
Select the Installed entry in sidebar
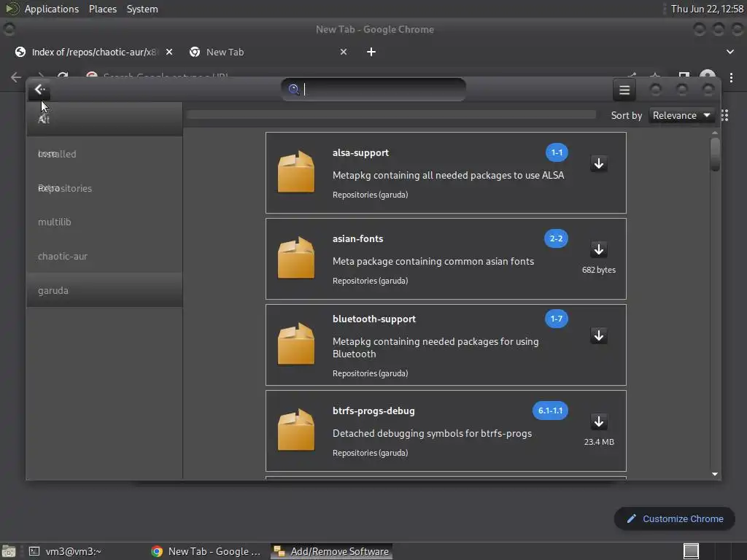coord(104,154)
